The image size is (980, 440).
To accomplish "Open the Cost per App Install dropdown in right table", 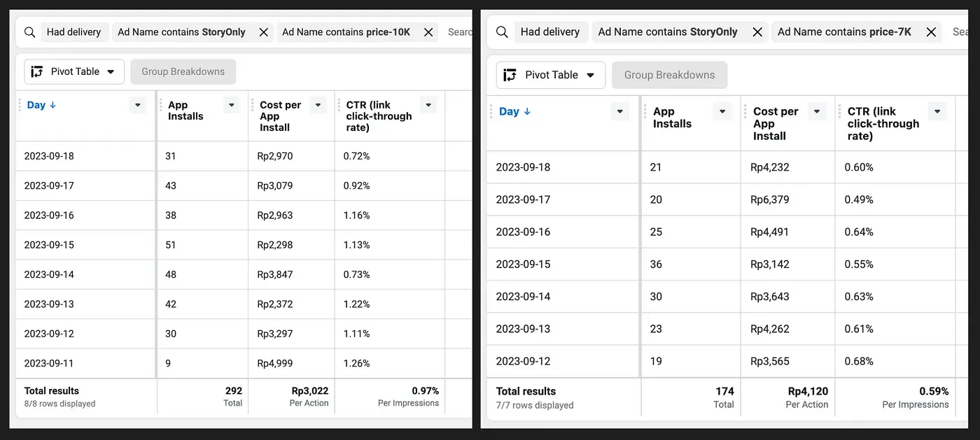I will point(816,111).
